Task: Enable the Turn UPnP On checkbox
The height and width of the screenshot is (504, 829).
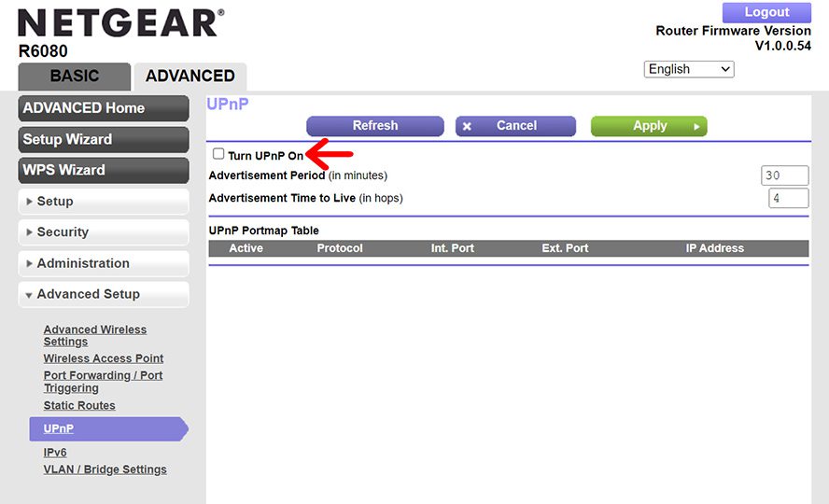Action: (x=218, y=154)
